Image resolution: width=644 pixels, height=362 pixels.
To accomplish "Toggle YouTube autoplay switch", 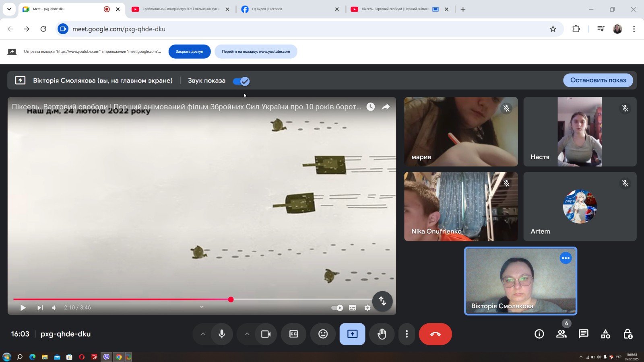I will coord(337,308).
